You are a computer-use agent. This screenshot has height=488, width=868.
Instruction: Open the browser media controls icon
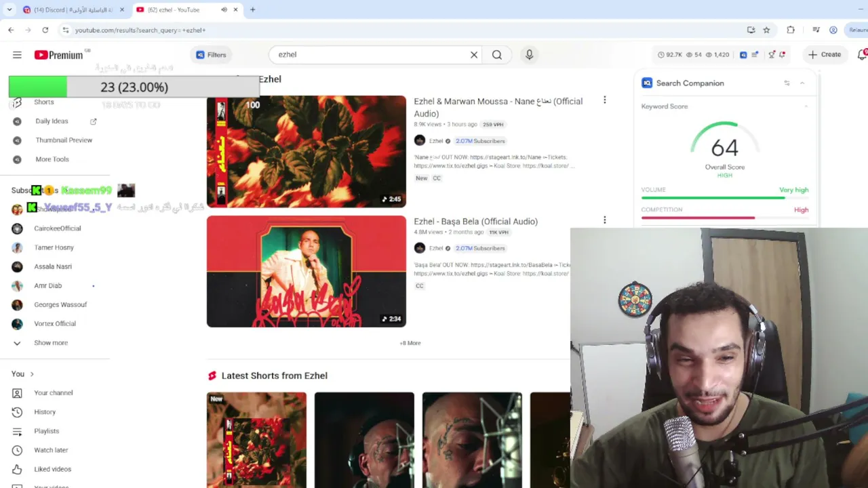point(816,30)
